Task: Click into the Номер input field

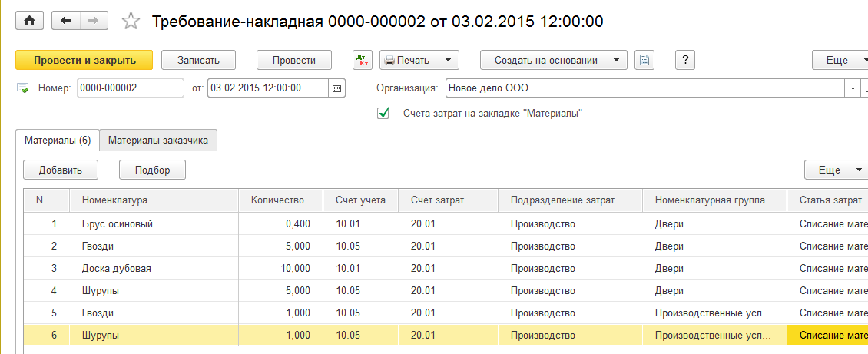Action: (130, 88)
